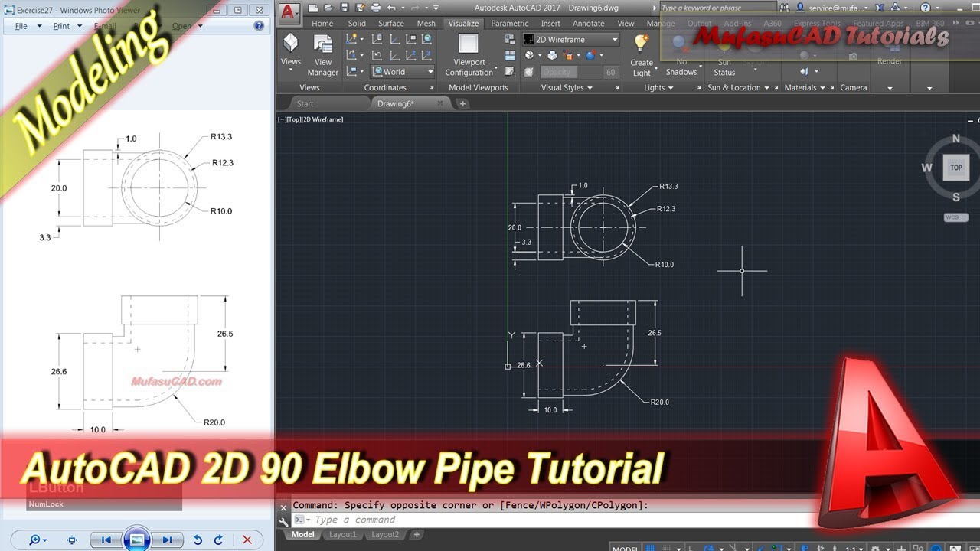Open the Customize Quick Access Toolbar dropdown
This screenshot has height=551, width=980.
pyautogui.click(x=436, y=8)
